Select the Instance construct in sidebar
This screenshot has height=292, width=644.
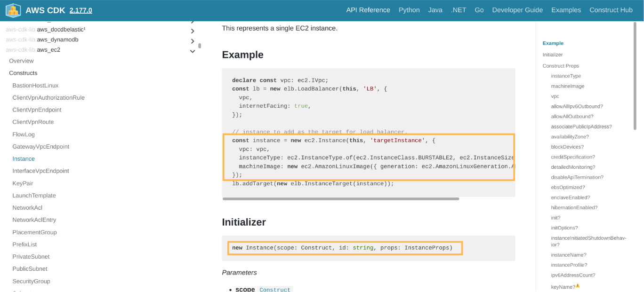(24, 159)
